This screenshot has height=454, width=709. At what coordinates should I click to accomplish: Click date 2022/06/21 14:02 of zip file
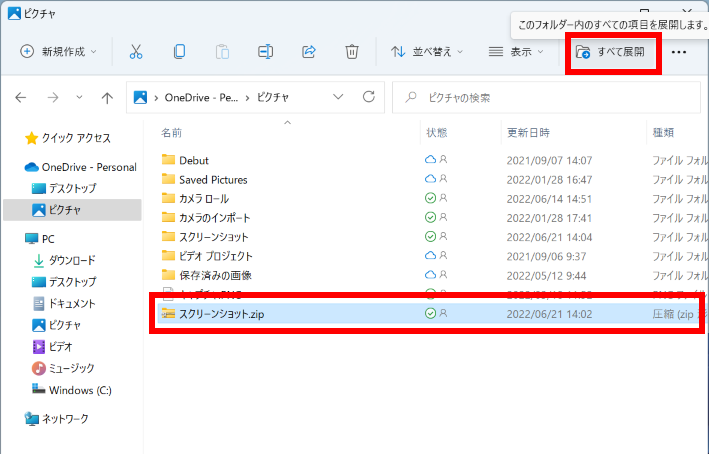pyautogui.click(x=549, y=314)
